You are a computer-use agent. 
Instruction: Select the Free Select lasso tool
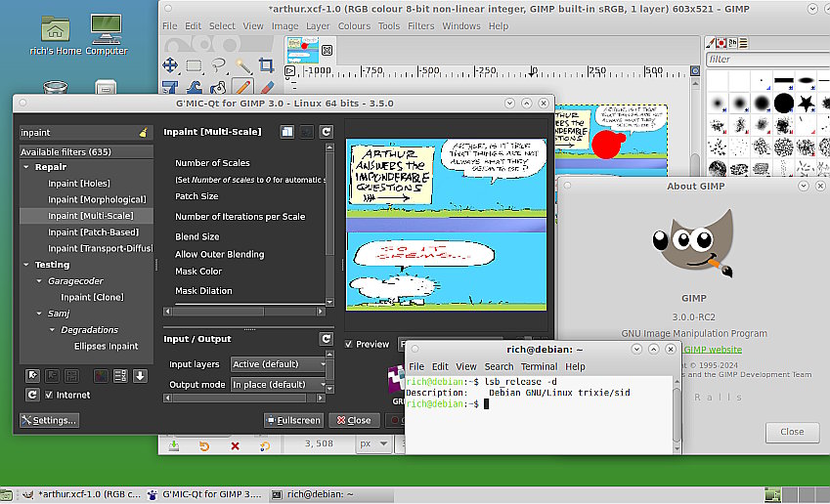(218, 65)
